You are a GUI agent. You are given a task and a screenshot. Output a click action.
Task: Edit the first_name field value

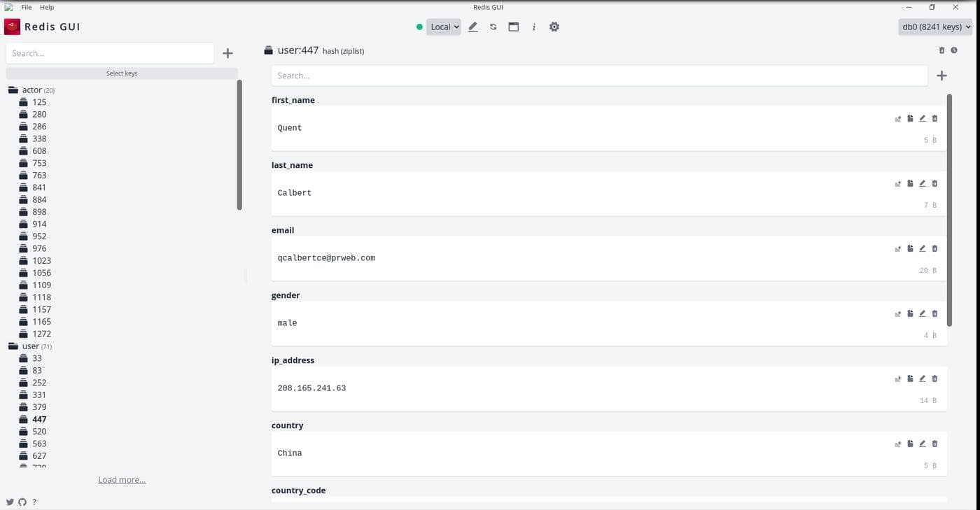[922, 118]
